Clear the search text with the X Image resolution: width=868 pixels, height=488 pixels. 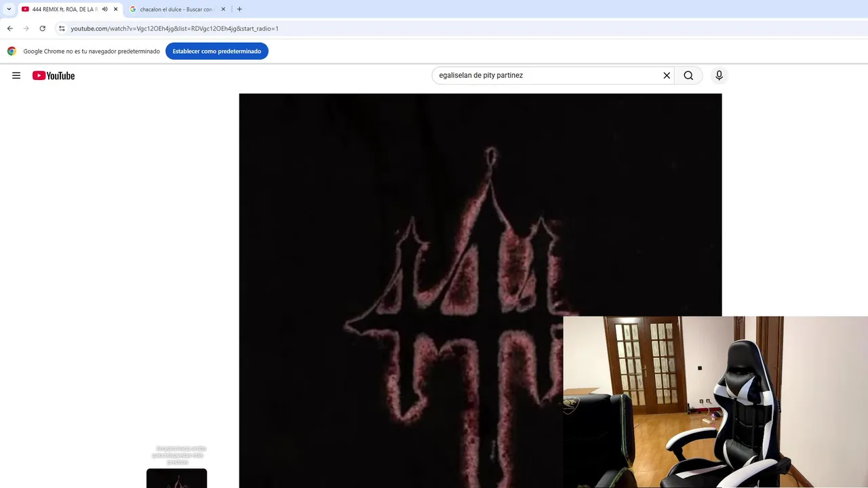point(667,75)
